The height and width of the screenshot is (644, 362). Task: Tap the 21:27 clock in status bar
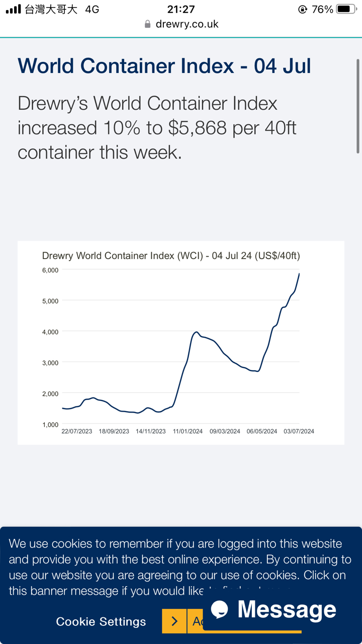pos(181,9)
